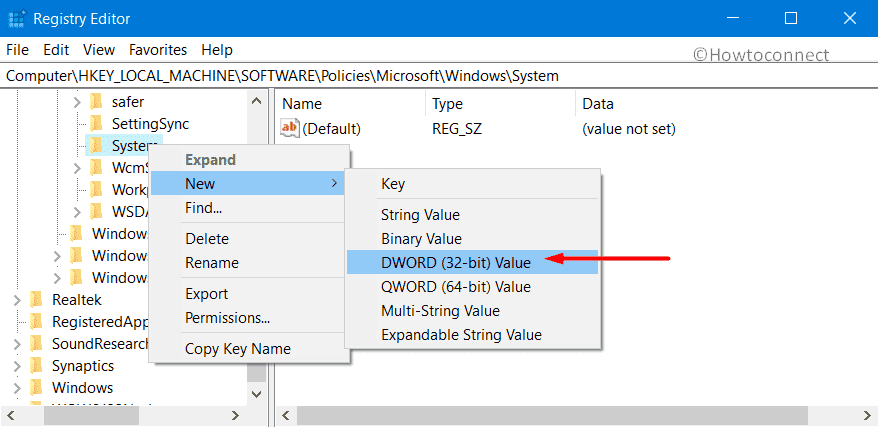Viewport: 878px width, 427px height.
Task: Click the tree pane scroll left arrow
Action: click(x=11, y=415)
